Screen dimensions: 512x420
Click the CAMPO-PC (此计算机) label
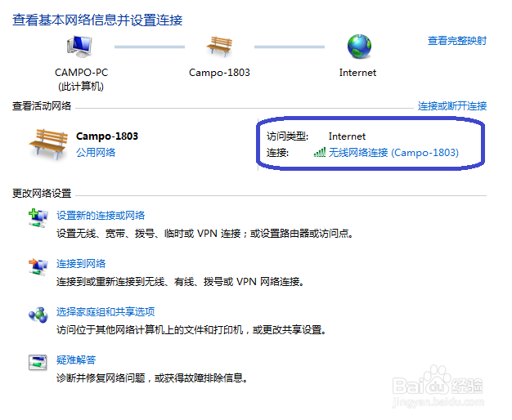click(81, 79)
